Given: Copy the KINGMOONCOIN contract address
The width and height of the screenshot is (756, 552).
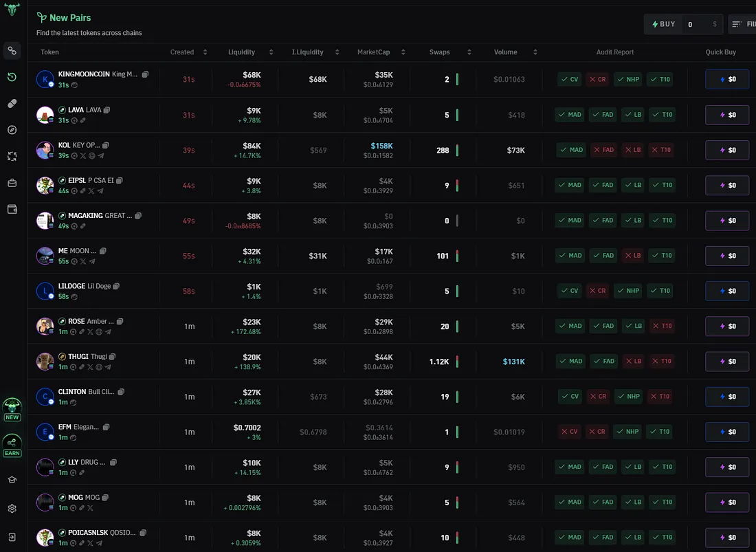Looking at the screenshot, I should click(145, 74).
